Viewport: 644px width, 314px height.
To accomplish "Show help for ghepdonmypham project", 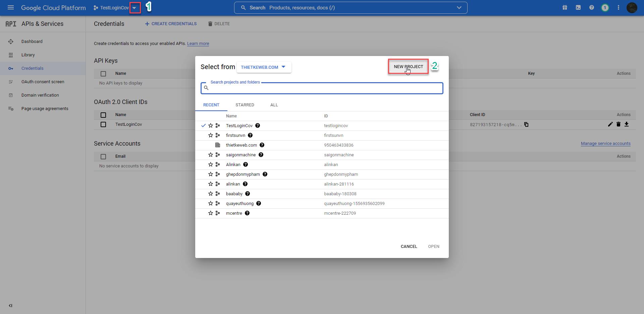I will [265, 174].
